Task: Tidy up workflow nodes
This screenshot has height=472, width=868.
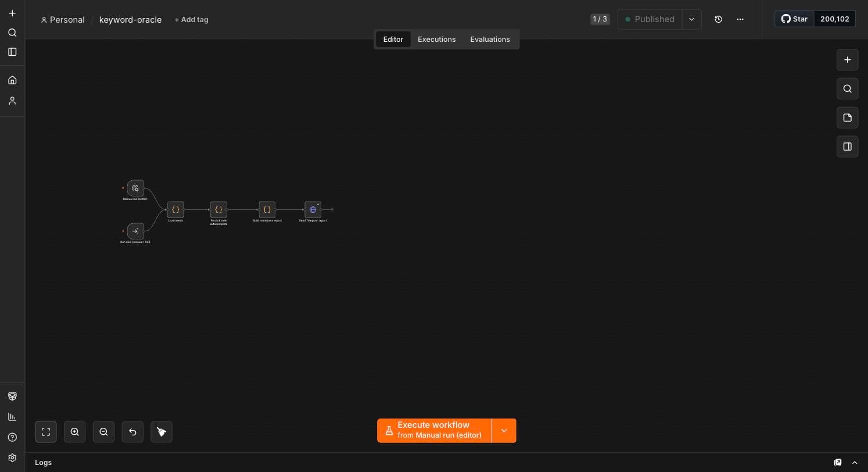Action: point(162,432)
